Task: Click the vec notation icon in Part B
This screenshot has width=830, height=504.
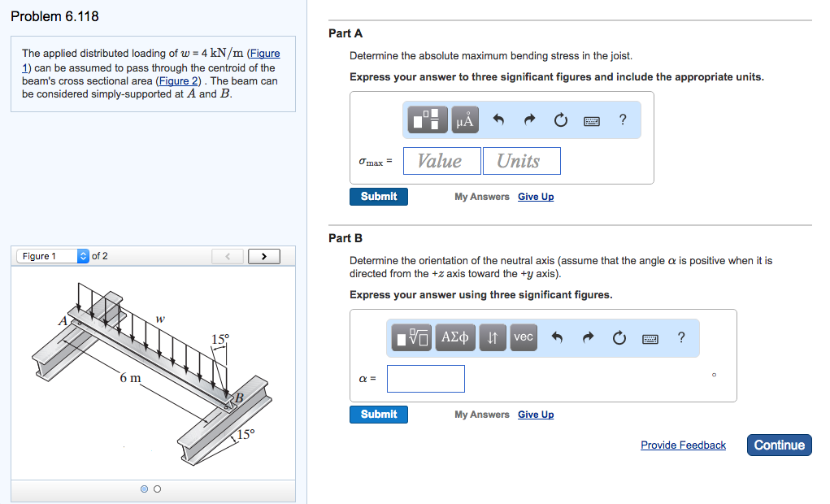Action: coord(523,337)
